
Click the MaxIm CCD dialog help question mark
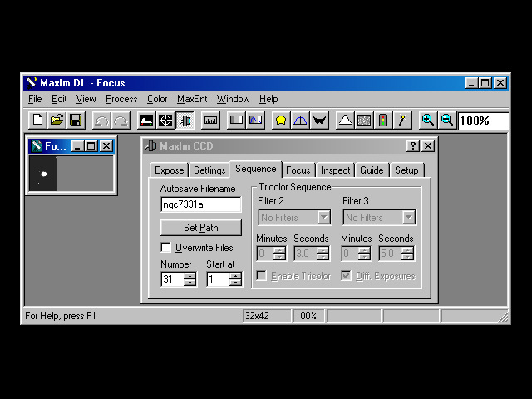(x=413, y=146)
